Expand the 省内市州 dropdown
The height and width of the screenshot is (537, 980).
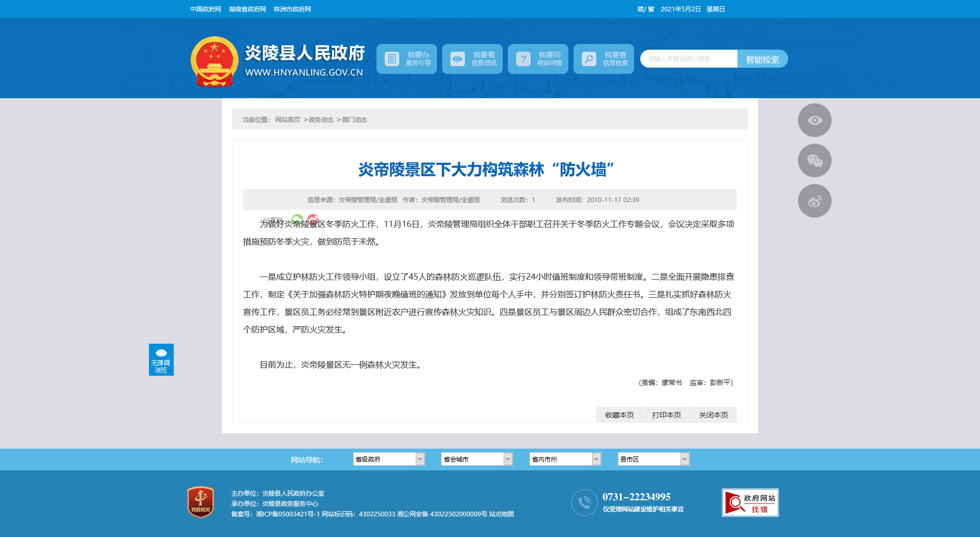click(x=565, y=459)
